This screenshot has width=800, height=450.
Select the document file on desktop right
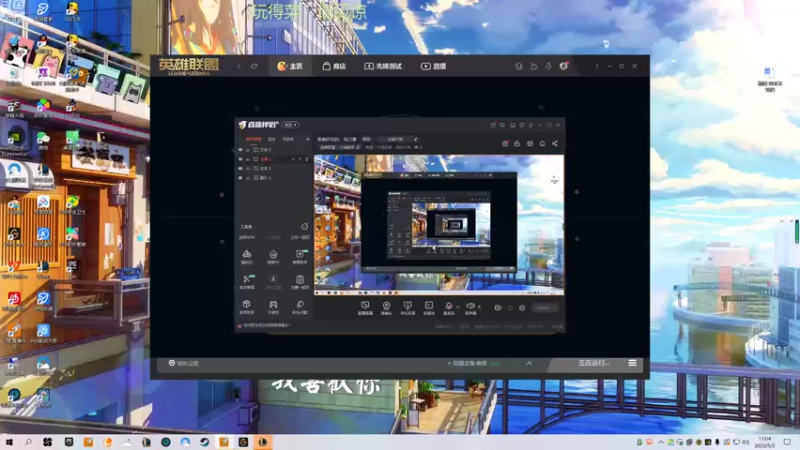(x=769, y=79)
